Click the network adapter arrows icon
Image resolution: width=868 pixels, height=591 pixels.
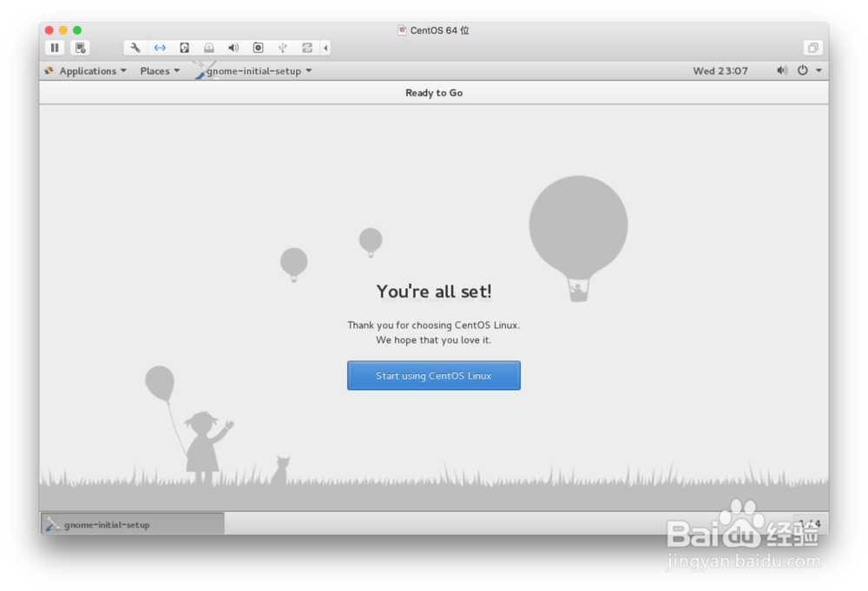click(x=160, y=48)
